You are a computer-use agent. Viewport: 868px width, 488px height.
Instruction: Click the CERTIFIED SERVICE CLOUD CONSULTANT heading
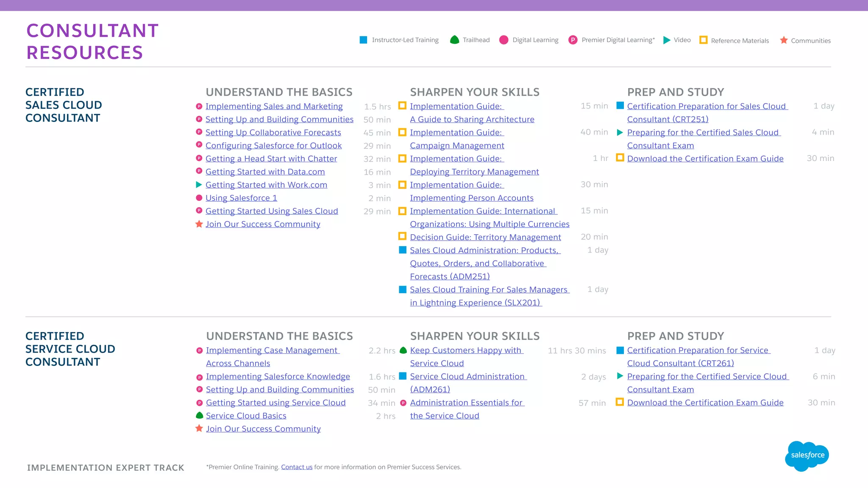pos(70,349)
